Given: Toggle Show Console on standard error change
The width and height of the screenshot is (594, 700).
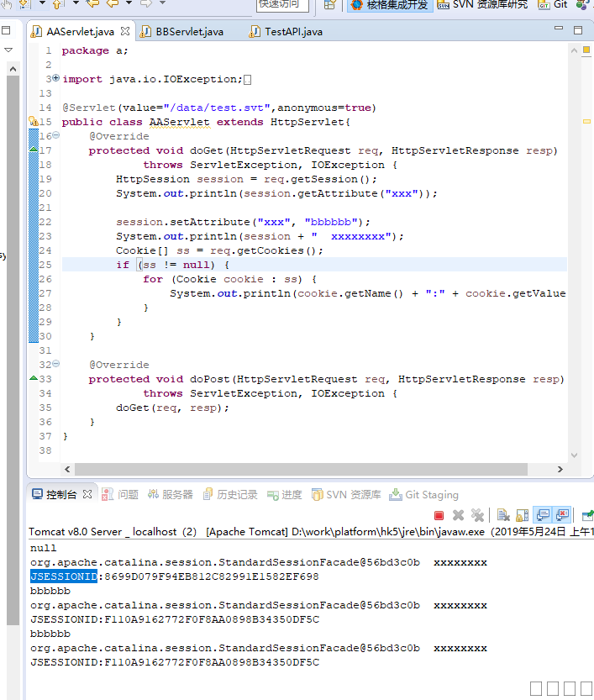Looking at the screenshot, I should [562, 515].
